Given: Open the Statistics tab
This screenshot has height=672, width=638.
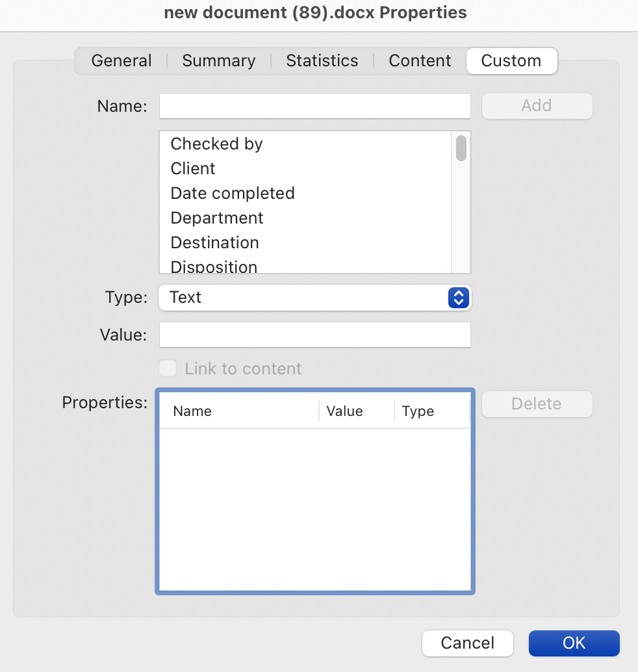Looking at the screenshot, I should 322,61.
